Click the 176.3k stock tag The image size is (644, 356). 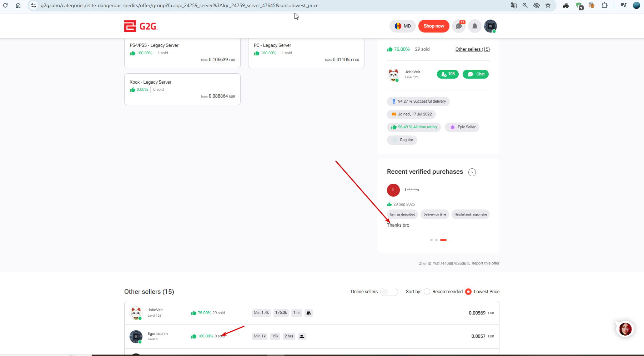coord(281,313)
